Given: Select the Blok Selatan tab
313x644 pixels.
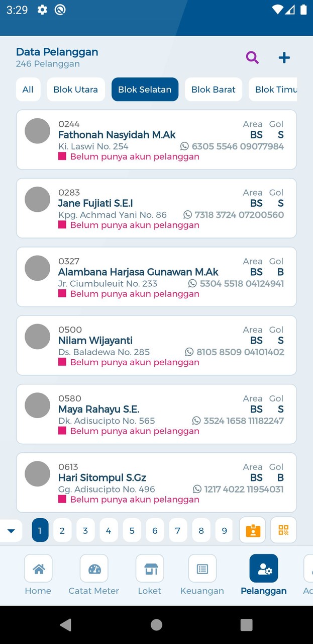Looking at the screenshot, I should tap(145, 89).
